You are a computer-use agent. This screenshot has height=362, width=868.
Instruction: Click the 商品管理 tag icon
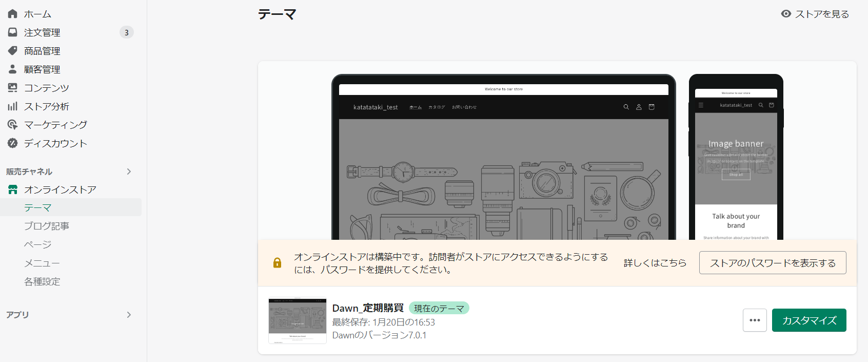click(x=13, y=50)
